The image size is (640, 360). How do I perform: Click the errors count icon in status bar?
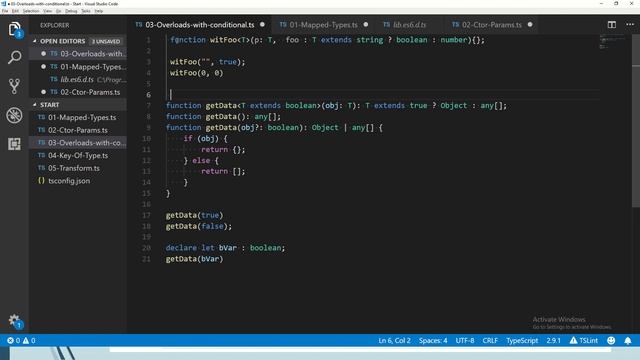(x=14, y=340)
